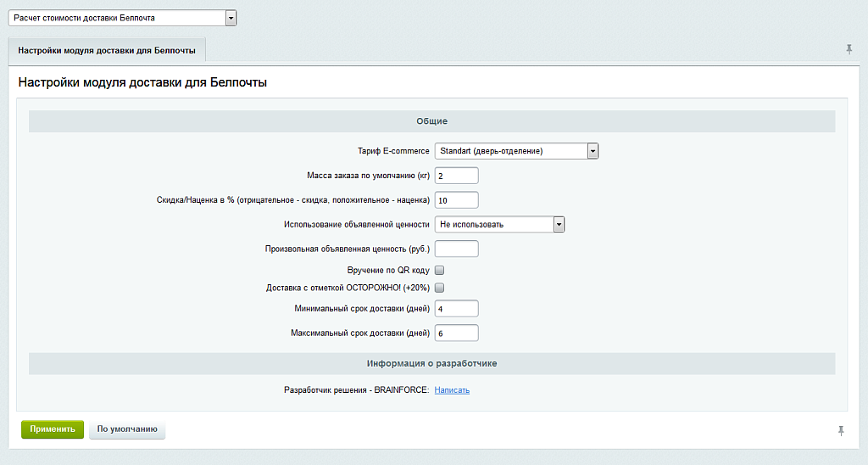The image size is (868, 465).
Task: Click the По умолчанию button
Action: (127, 429)
